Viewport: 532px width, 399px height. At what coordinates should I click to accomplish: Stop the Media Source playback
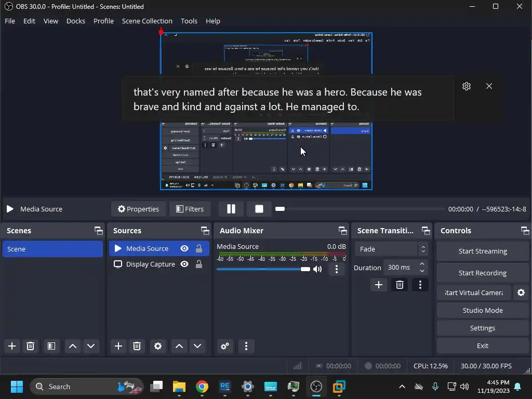tap(259, 209)
